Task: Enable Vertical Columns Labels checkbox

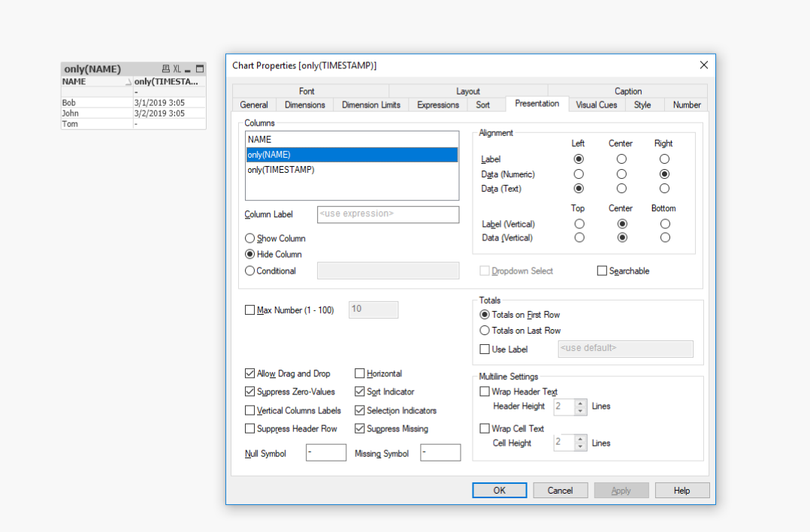Action: tap(250, 410)
